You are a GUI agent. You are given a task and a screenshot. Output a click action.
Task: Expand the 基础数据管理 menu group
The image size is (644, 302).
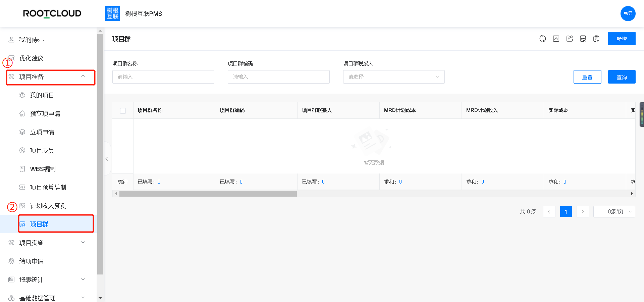(48, 298)
